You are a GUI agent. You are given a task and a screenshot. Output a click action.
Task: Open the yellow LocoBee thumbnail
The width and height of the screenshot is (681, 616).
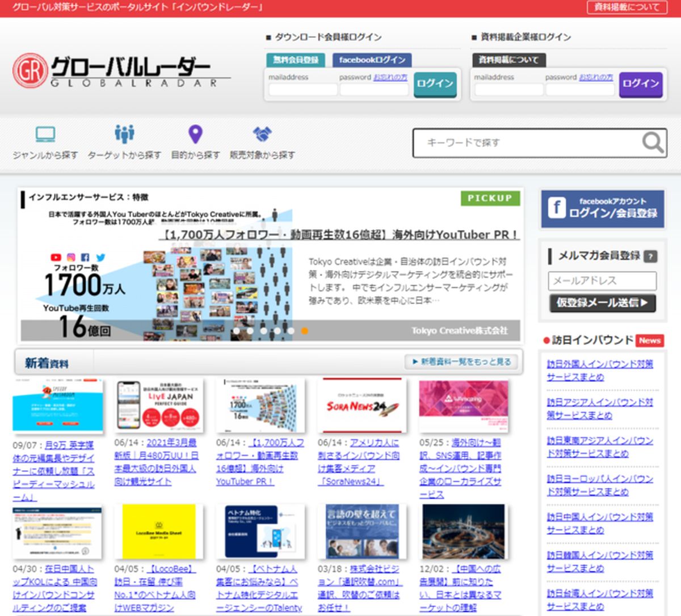point(159,532)
